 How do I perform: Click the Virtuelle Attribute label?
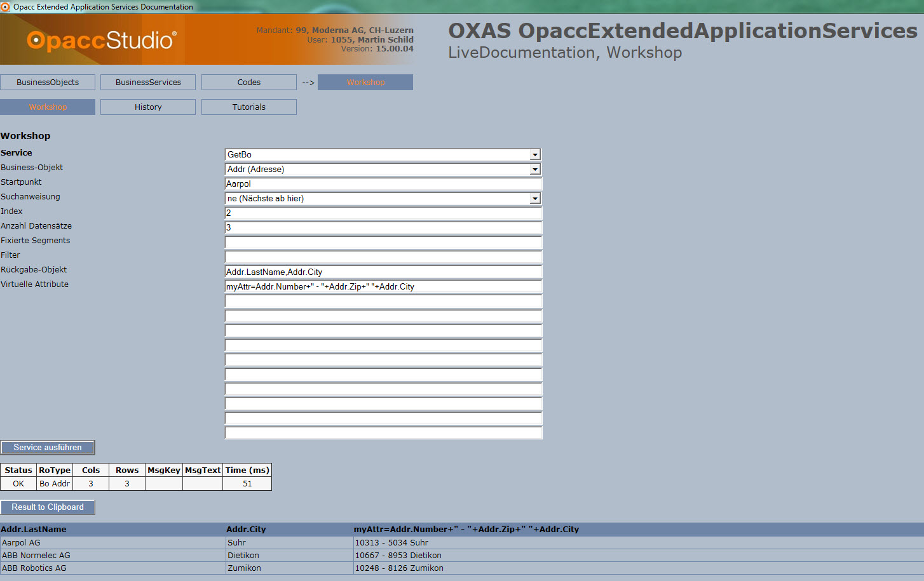click(x=35, y=284)
